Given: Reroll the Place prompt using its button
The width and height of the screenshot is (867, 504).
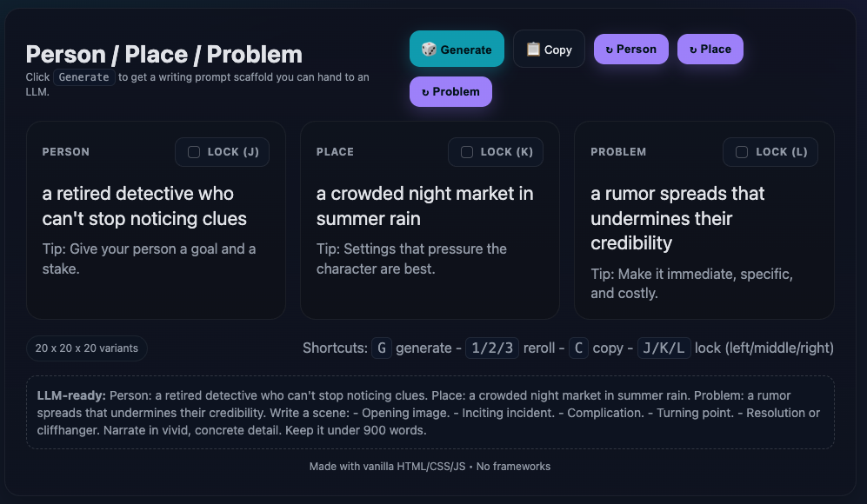Looking at the screenshot, I should point(710,49).
